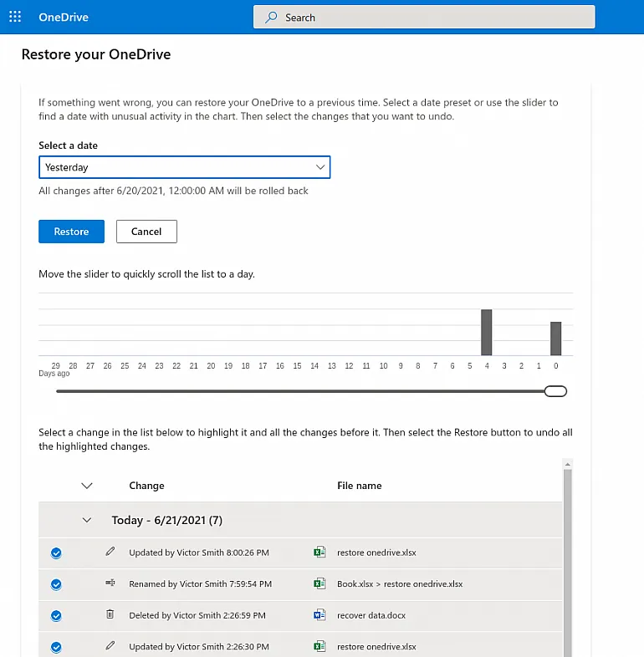Click the days-ago slider handle

point(555,391)
